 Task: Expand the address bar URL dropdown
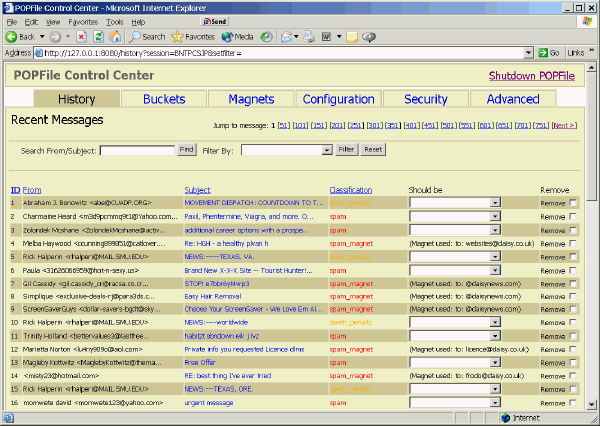(528, 53)
